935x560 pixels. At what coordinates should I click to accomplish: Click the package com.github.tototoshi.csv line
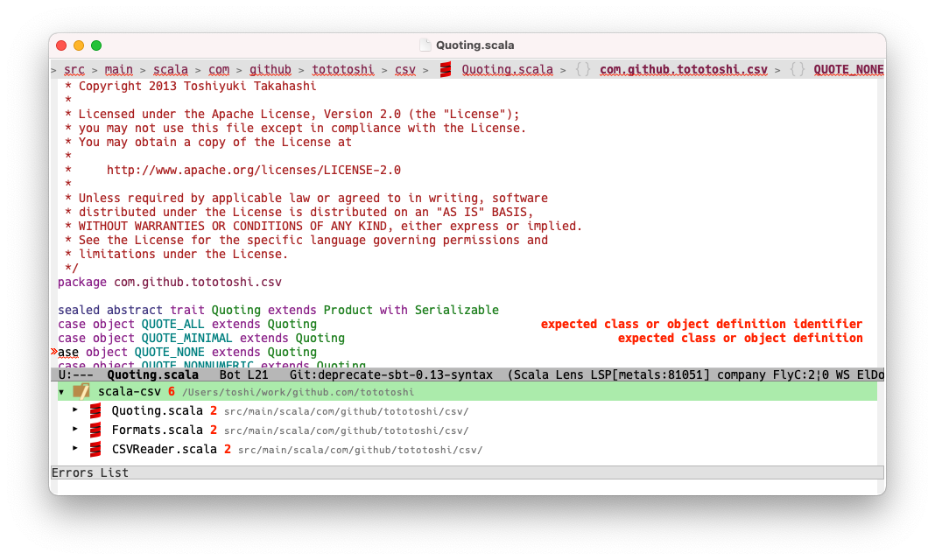click(169, 282)
